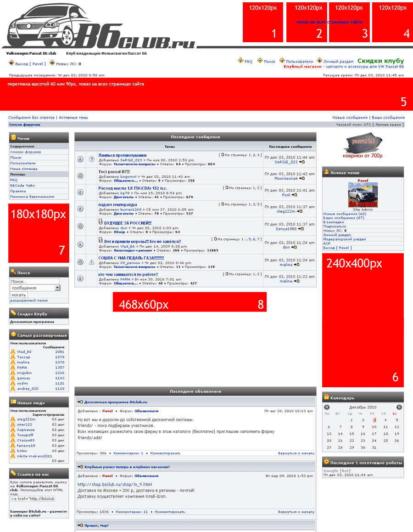Go to next month in the calendar
The height and width of the screenshot is (532, 413).
(x=399, y=407)
